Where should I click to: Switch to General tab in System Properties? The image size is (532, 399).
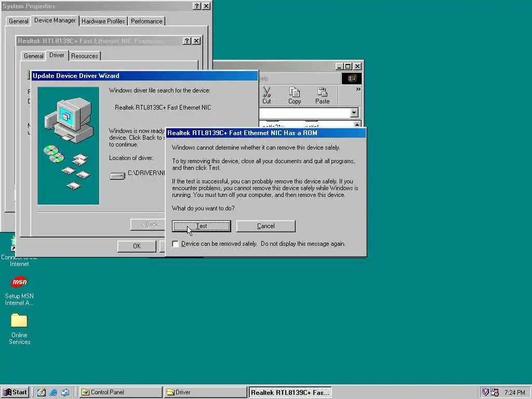[x=18, y=21]
